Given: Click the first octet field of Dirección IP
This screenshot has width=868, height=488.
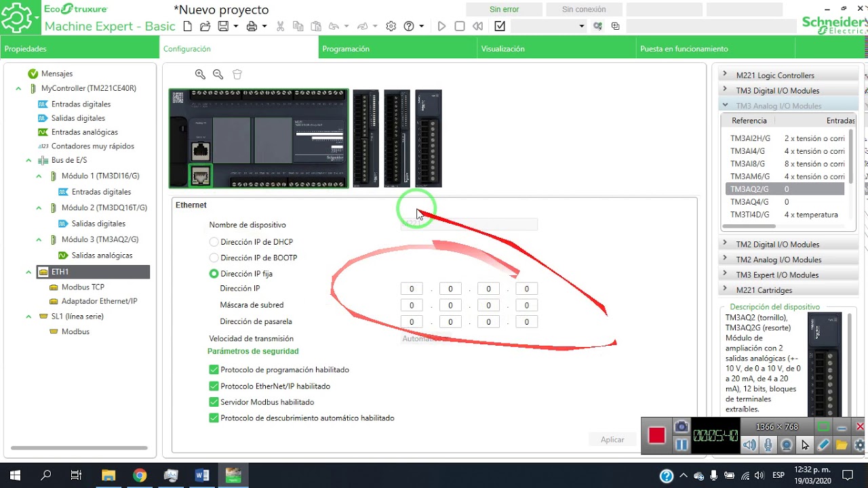Looking at the screenshot, I should pos(412,289).
